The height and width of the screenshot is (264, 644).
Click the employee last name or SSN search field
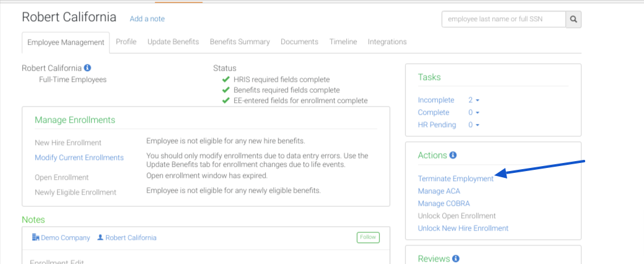pyautogui.click(x=503, y=20)
